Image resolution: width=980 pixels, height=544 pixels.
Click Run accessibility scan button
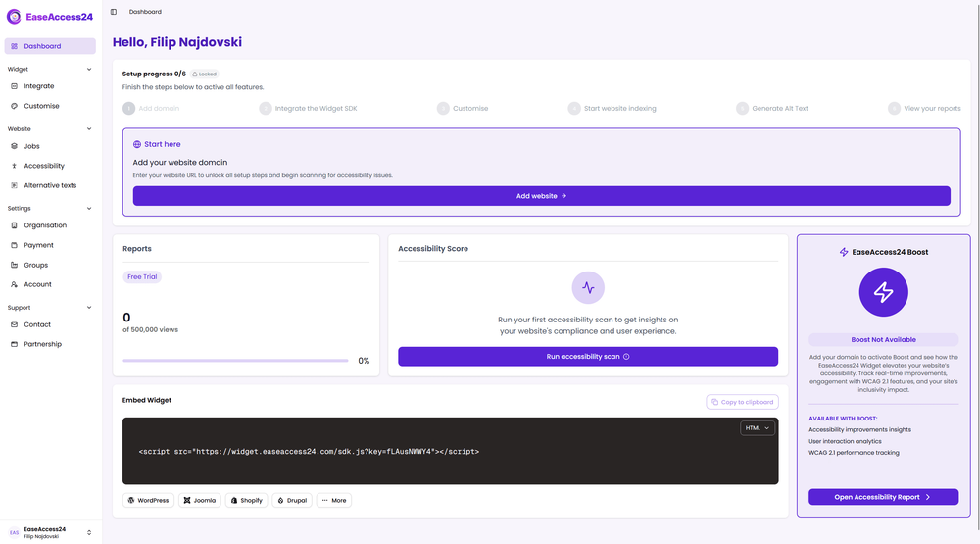588,357
